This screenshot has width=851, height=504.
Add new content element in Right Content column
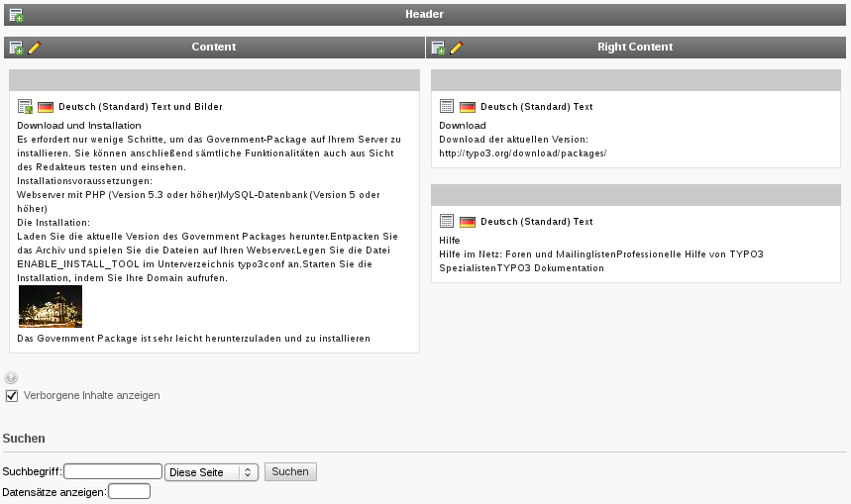coord(438,48)
